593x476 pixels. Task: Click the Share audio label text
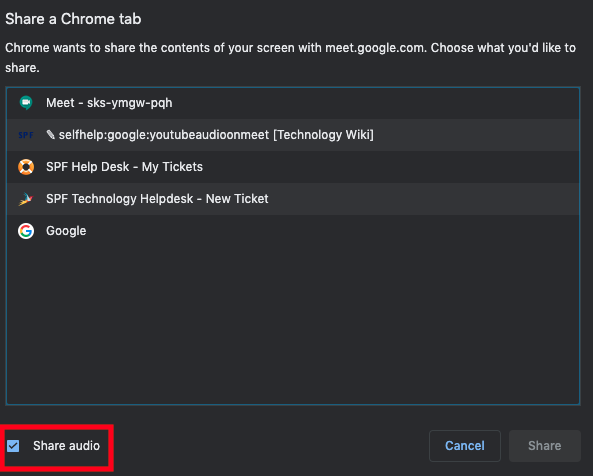tap(67, 446)
